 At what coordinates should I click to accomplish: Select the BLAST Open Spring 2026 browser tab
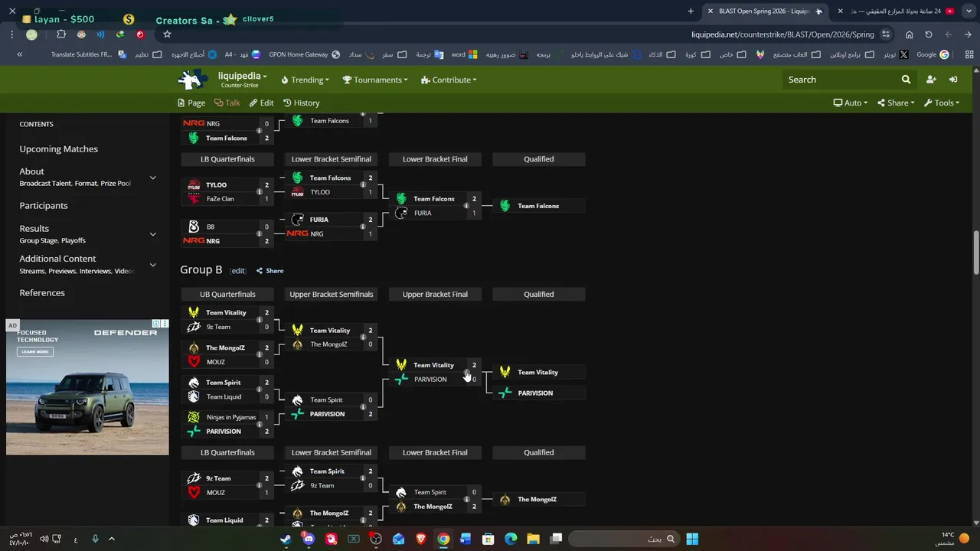[x=766, y=11]
